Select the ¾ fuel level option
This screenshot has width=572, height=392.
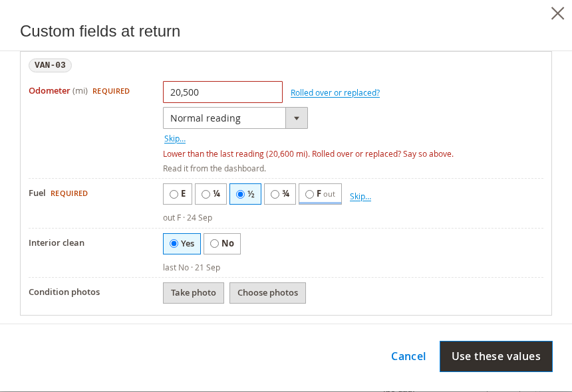(280, 194)
